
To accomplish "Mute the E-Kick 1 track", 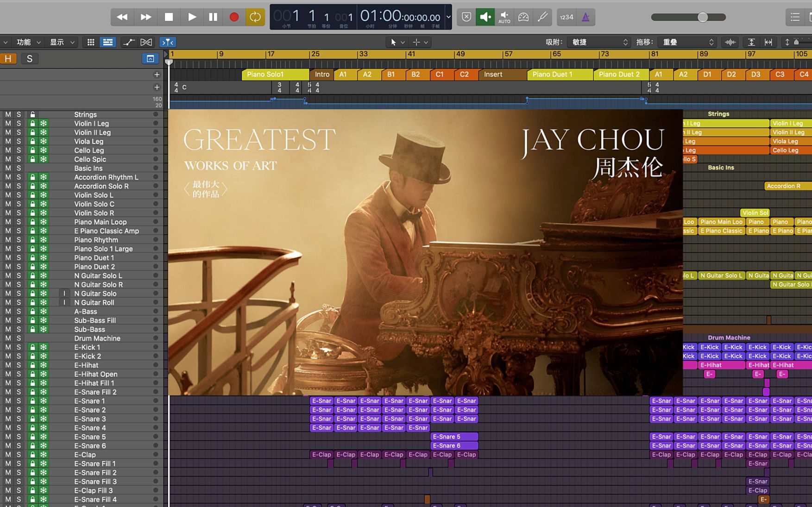I will click(x=8, y=347).
